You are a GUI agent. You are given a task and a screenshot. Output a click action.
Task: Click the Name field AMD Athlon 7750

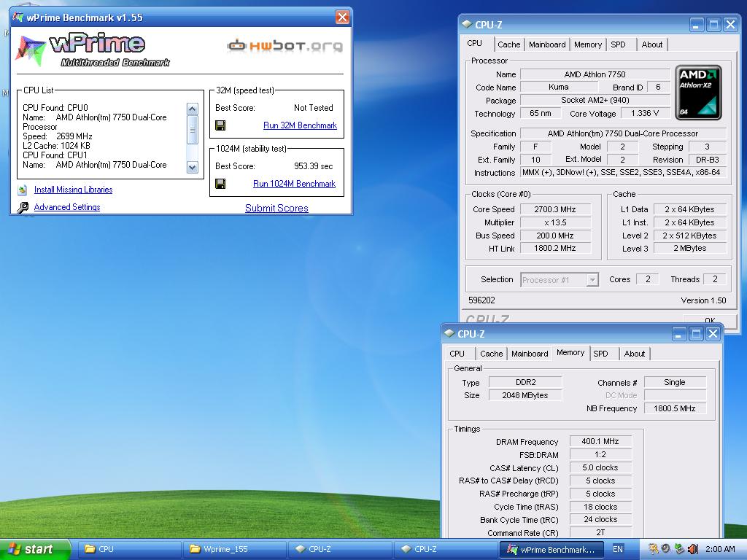595,74
